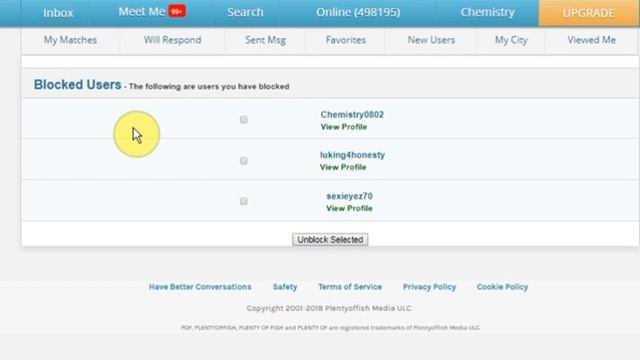
Task: Open the Safety footer link
Action: tap(285, 287)
